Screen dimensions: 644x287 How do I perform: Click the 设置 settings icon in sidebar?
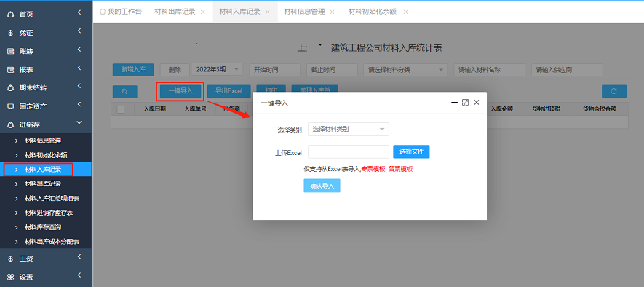tap(11, 277)
